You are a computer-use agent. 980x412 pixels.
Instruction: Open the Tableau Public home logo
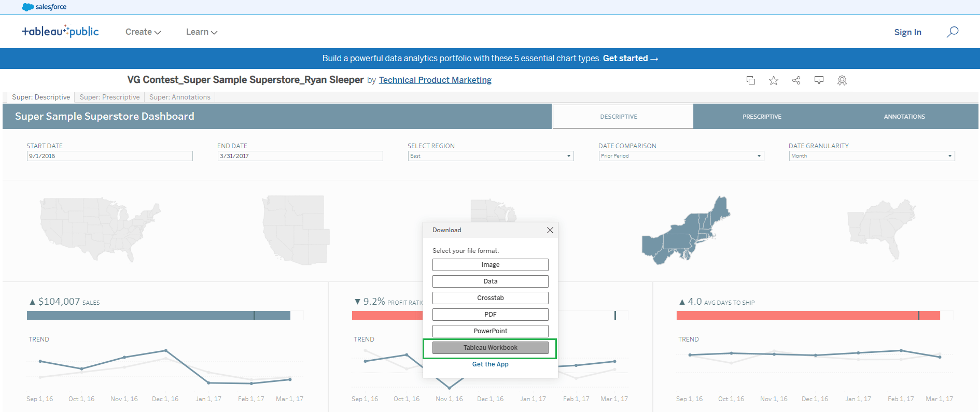click(60, 32)
